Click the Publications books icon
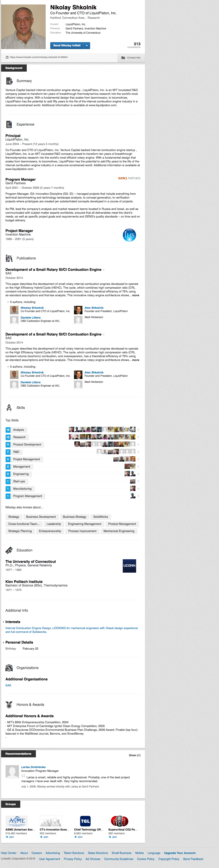This screenshot has height=868, width=219. pos(9,258)
